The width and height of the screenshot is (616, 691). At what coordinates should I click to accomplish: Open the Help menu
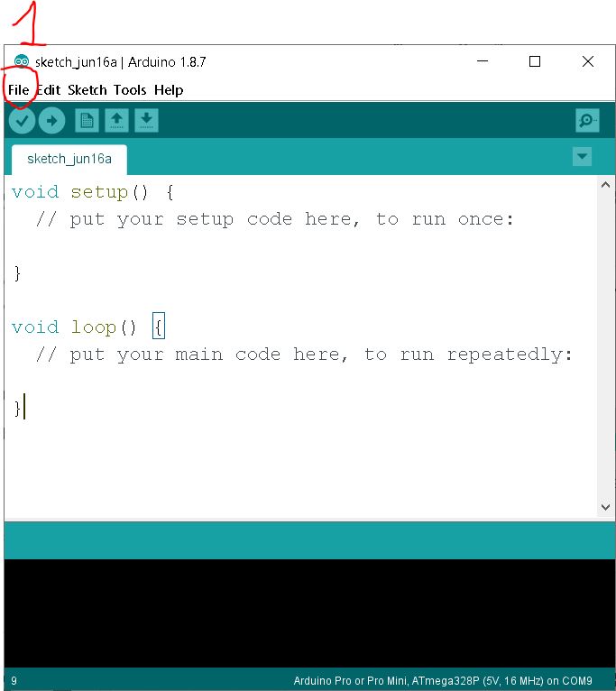[x=169, y=90]
